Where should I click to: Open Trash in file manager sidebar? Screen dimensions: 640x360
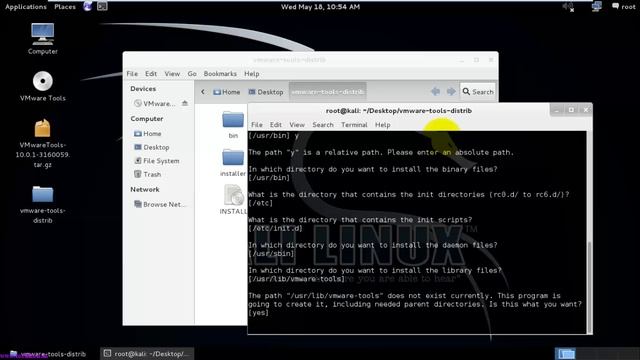[x=148, y=174]
